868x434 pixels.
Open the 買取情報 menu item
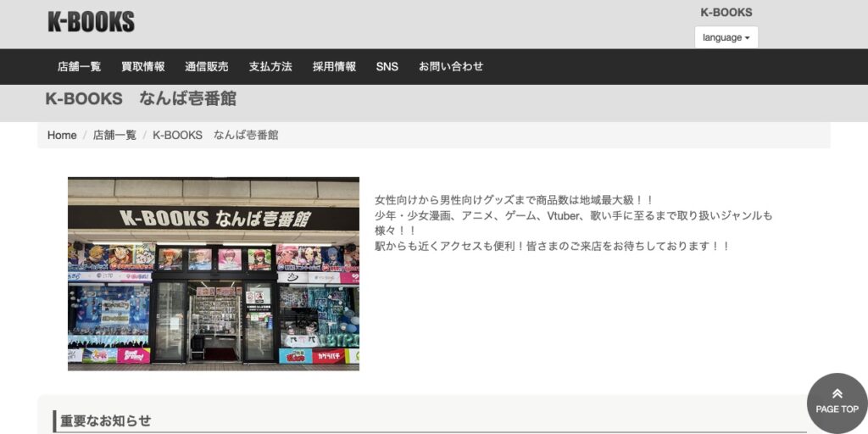coord(143,66)
